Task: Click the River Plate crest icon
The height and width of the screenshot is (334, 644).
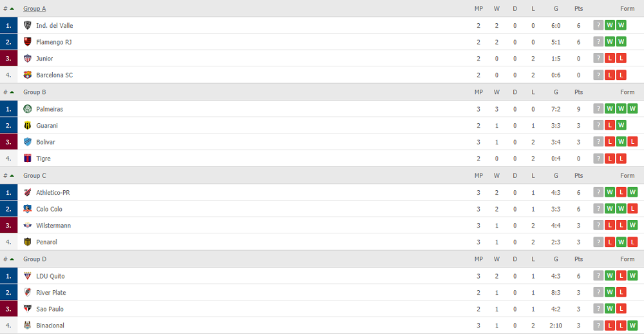Action: point(28,293)
